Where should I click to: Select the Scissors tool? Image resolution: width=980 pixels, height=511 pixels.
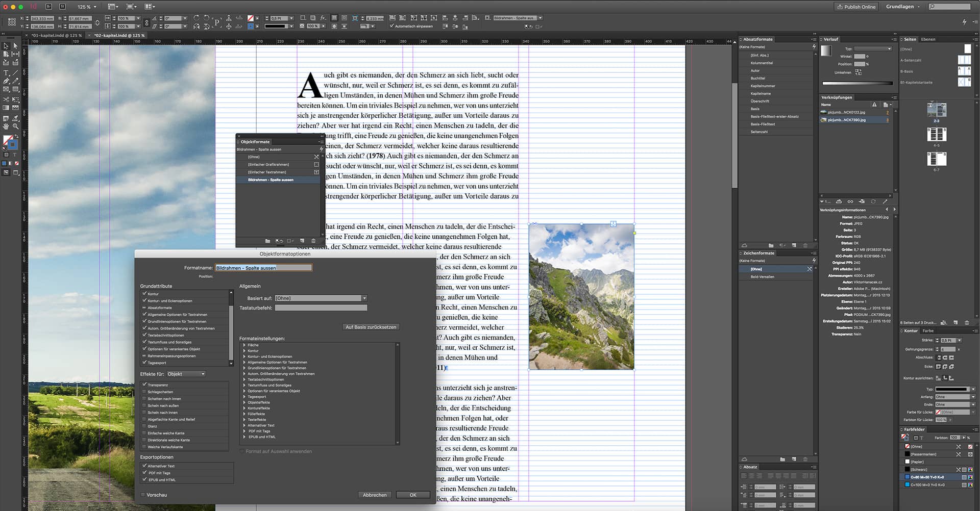tap(6, 99)
